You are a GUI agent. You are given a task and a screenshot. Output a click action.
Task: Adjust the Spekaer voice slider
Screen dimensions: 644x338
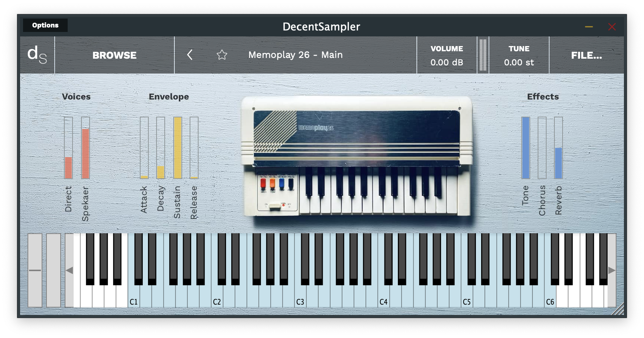(x=86, y=148)
